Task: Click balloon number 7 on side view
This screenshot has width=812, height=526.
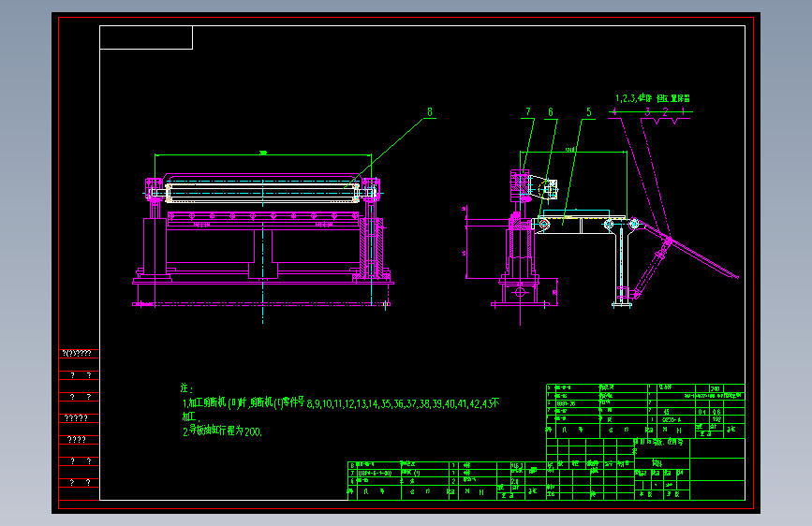Action: tap(527, 111)
